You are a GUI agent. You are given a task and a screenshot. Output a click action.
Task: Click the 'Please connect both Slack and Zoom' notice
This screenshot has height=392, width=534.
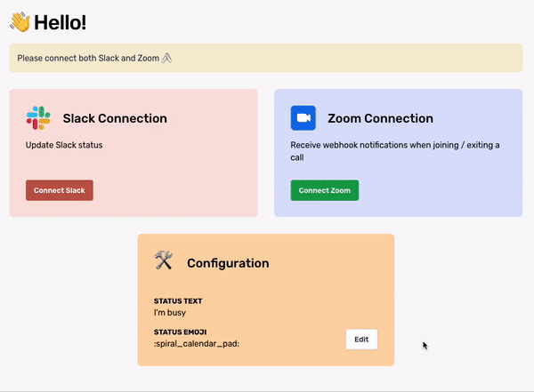(x=266, y=58)
